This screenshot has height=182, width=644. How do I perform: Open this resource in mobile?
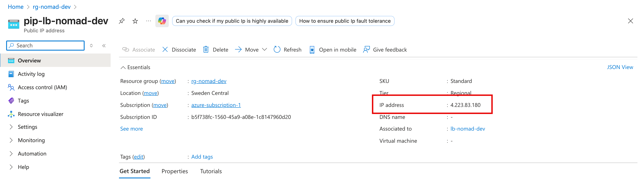(x=332, y=50)
